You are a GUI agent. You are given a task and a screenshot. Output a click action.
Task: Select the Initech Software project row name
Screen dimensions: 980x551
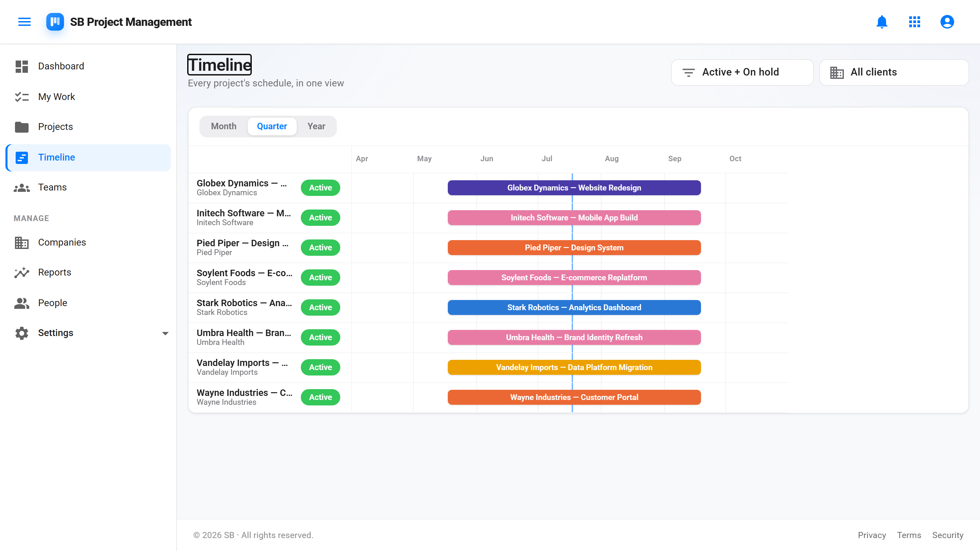(x=244, y=213)
